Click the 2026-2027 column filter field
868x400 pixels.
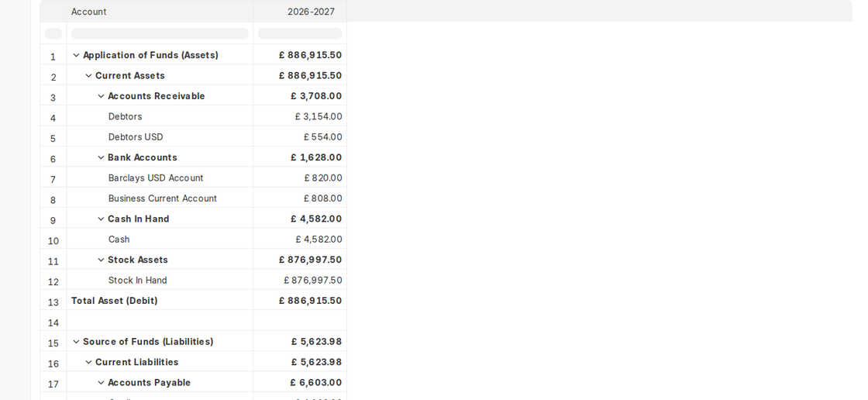[300, 33]
